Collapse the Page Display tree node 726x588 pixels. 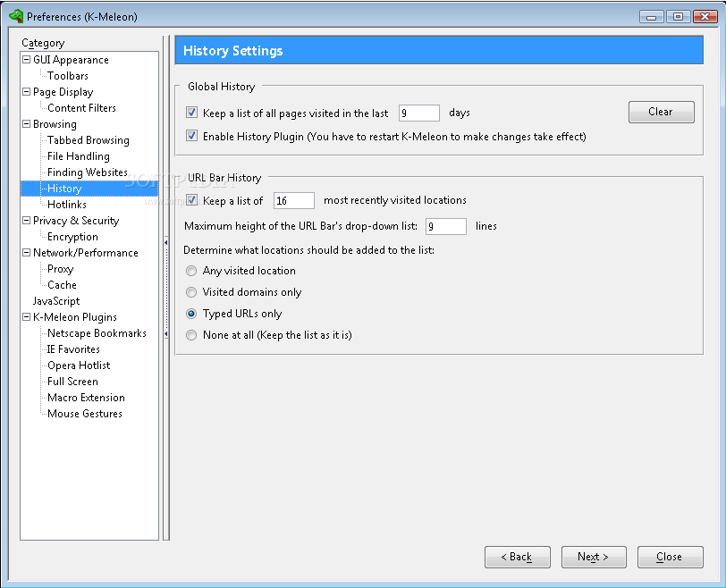(x=27, y=92)
